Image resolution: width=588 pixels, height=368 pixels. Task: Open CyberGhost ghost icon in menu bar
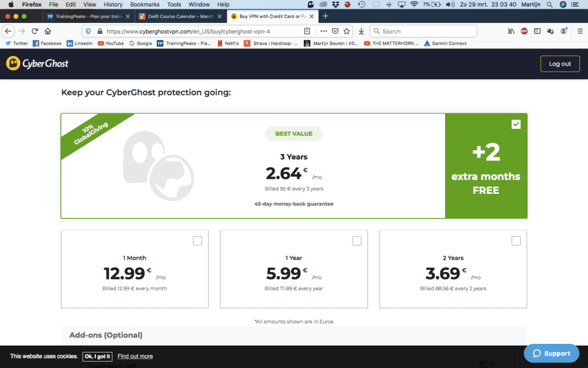point(311,5)
